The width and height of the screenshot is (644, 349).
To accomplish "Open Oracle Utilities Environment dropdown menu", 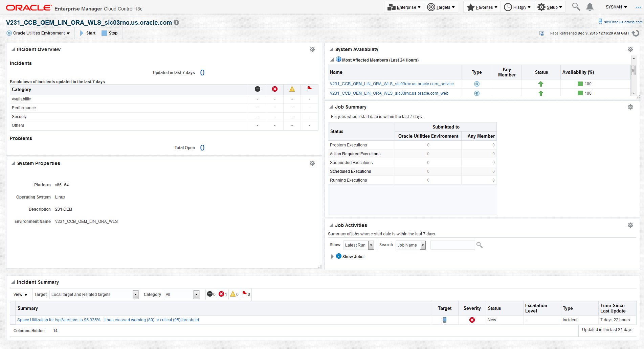I will click(x=38, y=33).
